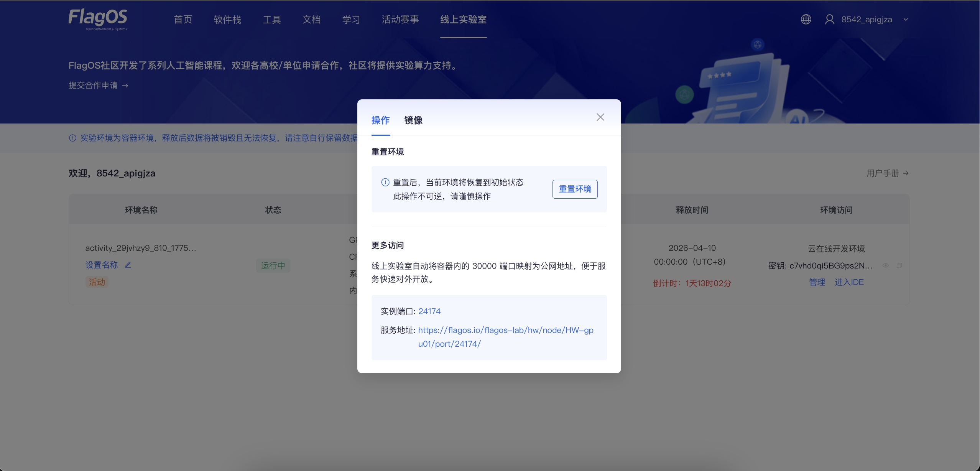Screen dimensions: 980x471
Task: Click 设置名称 link
Action: coord(102,265)
